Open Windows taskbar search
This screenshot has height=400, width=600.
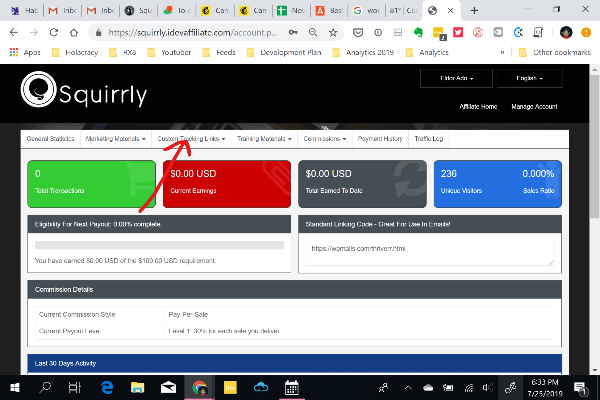(x=45, y=388)
